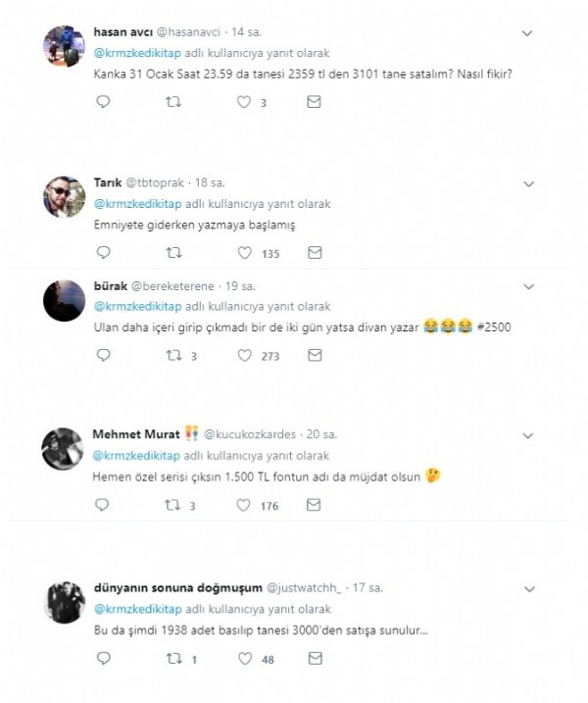Open the chevron menu on Mehmet Murat's tweet

click(527, 434)
